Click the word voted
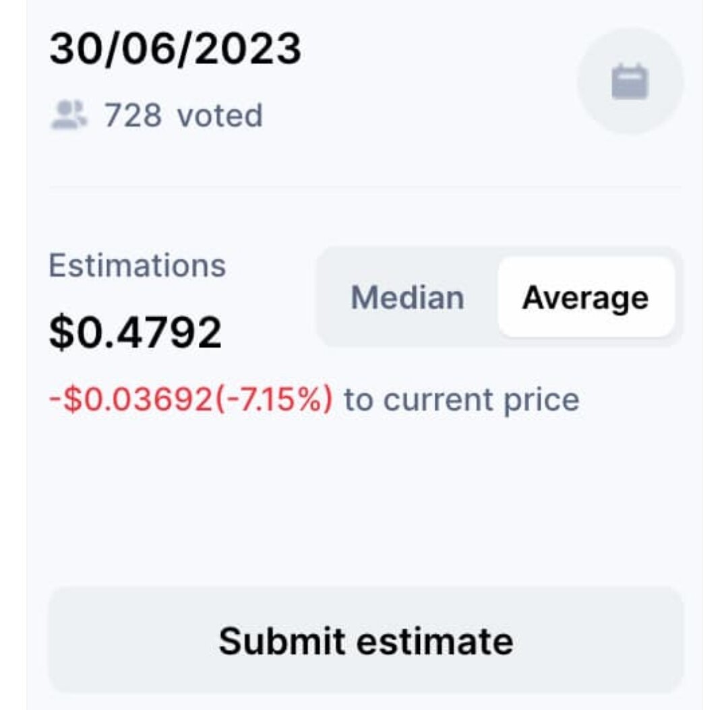 click(x=219, y=115)
